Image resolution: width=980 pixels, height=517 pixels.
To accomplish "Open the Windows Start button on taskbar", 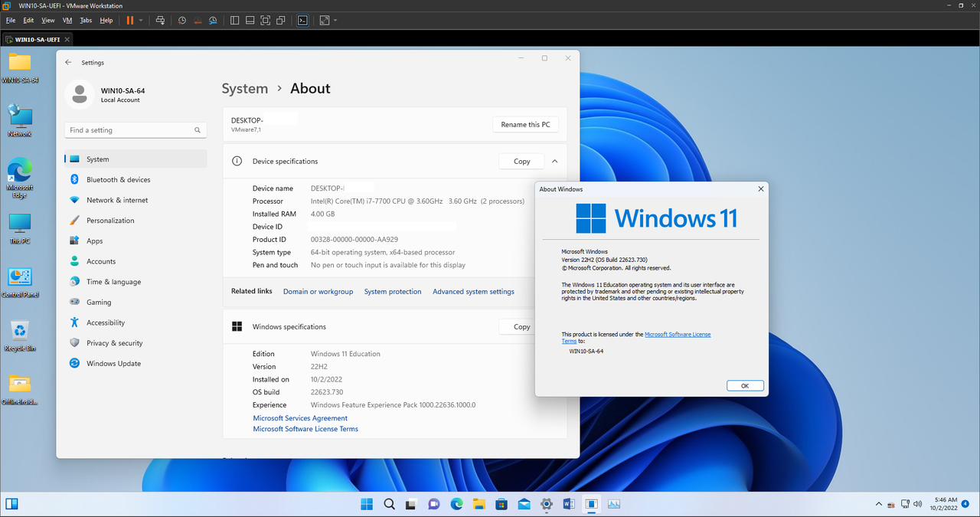I will pos(367,504).
